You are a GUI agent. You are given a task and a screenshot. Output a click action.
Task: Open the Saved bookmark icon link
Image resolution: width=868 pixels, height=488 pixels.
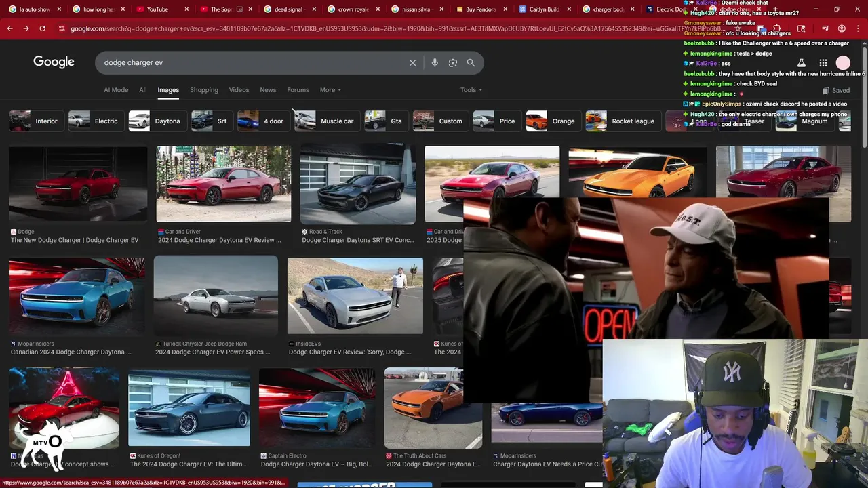coord(835,90)
